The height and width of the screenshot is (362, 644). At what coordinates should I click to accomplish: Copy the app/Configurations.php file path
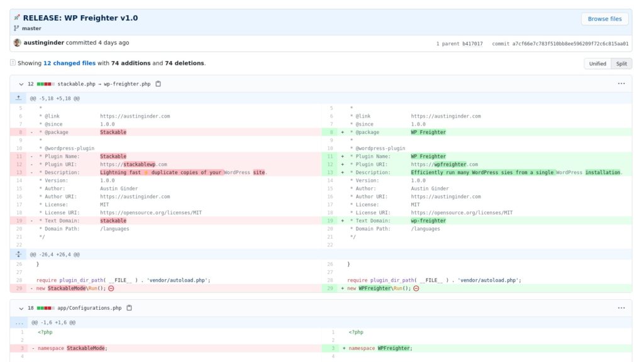[x=129, y=308]
